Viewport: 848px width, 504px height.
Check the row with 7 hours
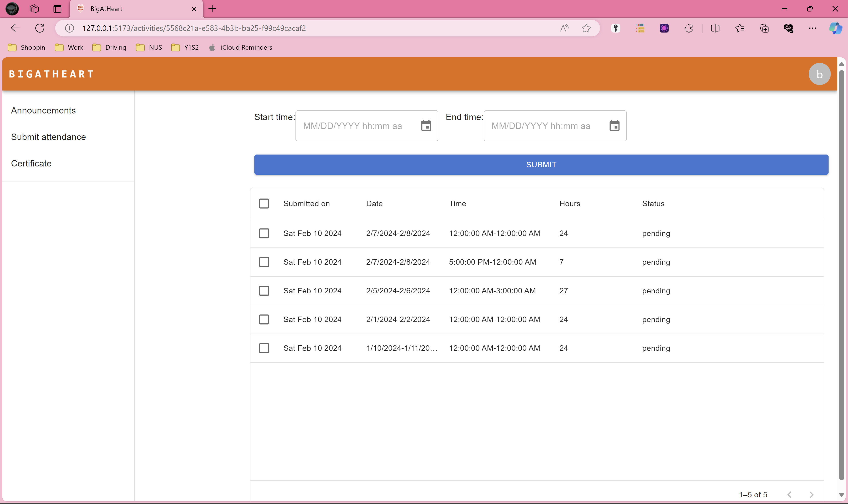[x=264, y=262]
